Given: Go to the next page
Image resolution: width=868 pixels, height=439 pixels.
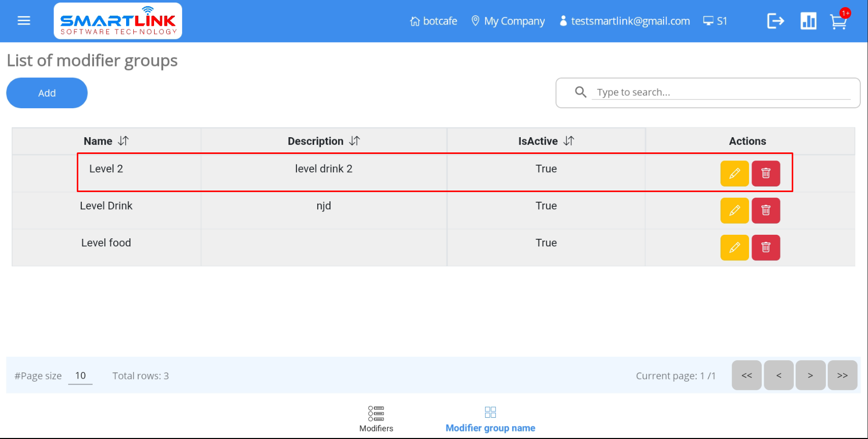Looking at the screenshot, I should [810, 375].
